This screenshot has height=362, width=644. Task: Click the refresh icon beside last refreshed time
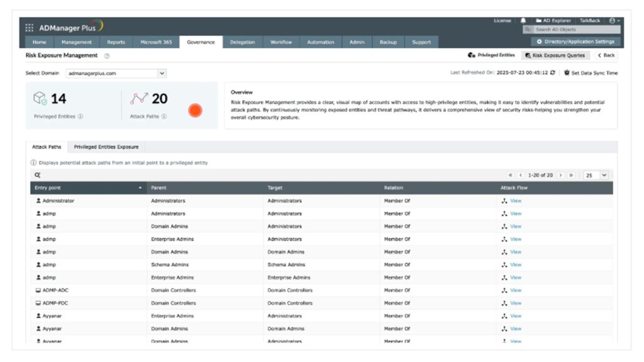553,73
